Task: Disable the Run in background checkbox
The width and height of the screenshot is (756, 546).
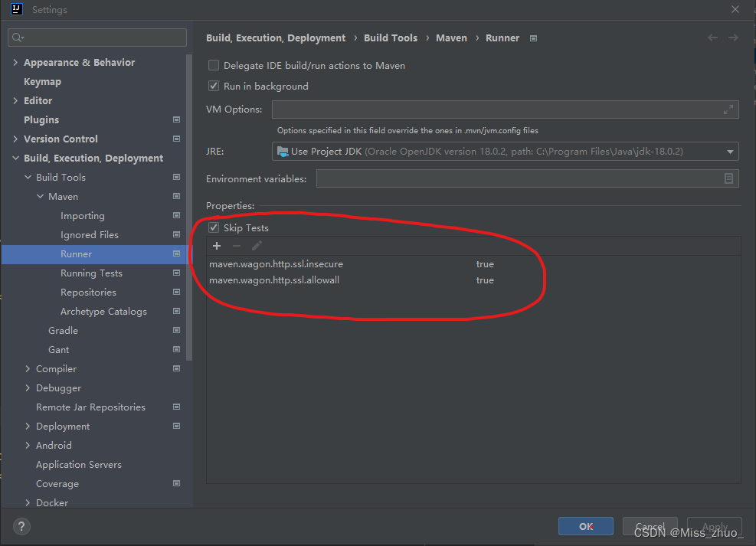Action: [x=213, y=86]
